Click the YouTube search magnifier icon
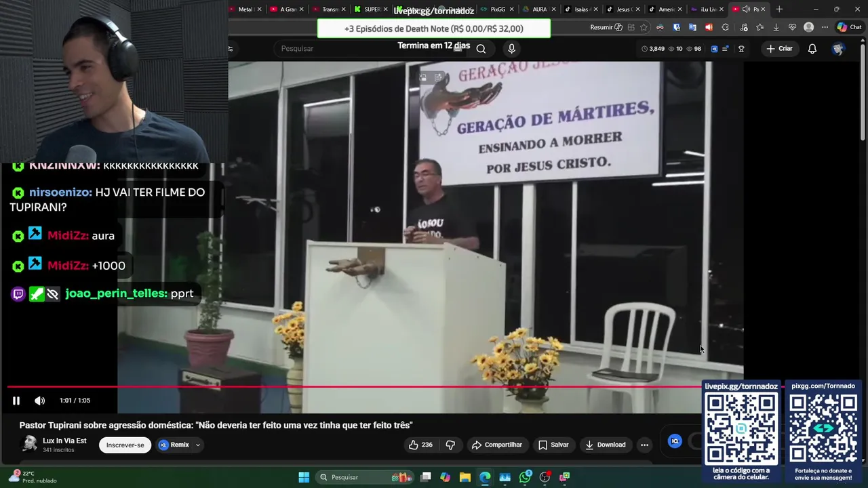 click(x=481, y=49)
